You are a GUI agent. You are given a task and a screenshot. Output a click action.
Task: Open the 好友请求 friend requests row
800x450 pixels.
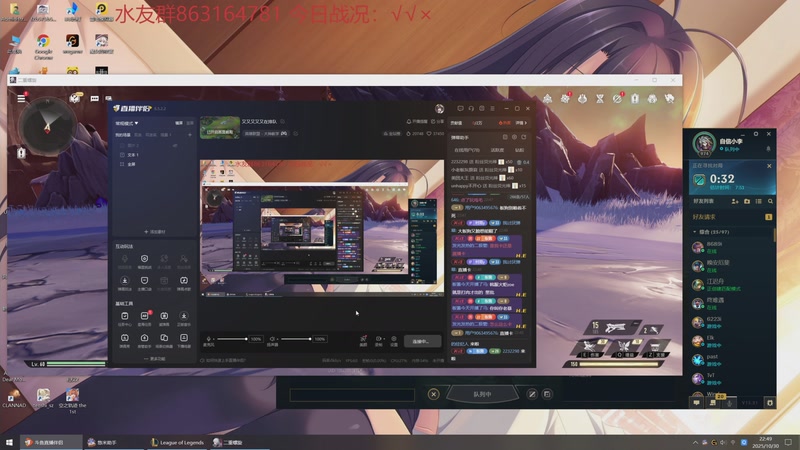pos(732,217)
